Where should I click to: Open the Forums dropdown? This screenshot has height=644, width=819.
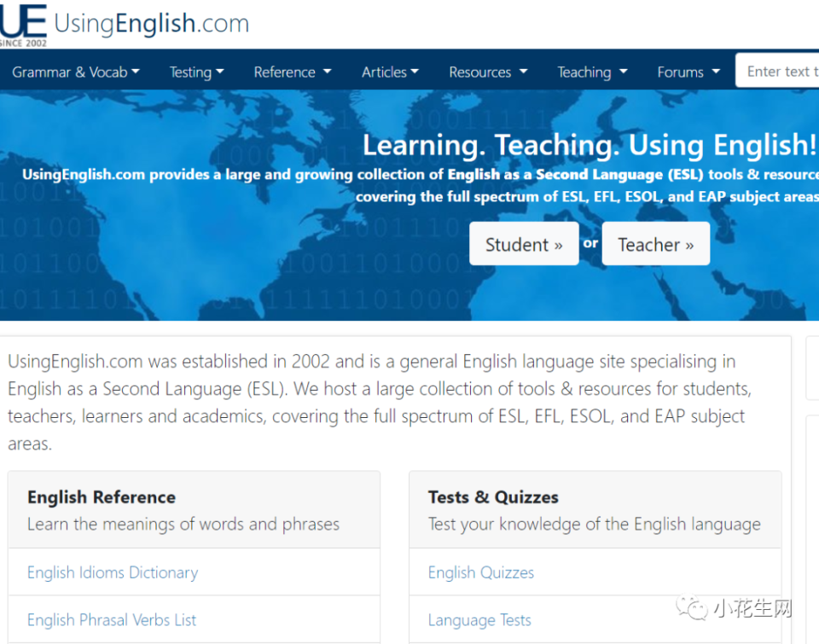688,73
